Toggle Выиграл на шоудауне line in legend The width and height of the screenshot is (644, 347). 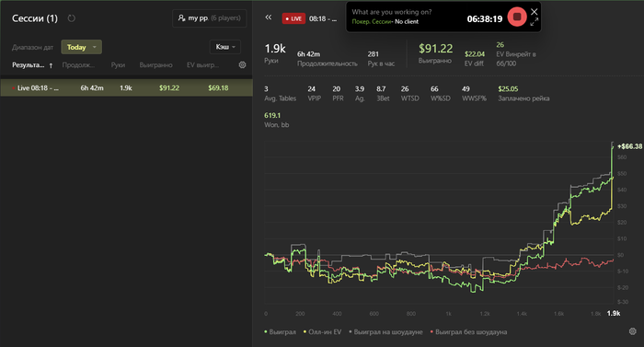point(385,331)
